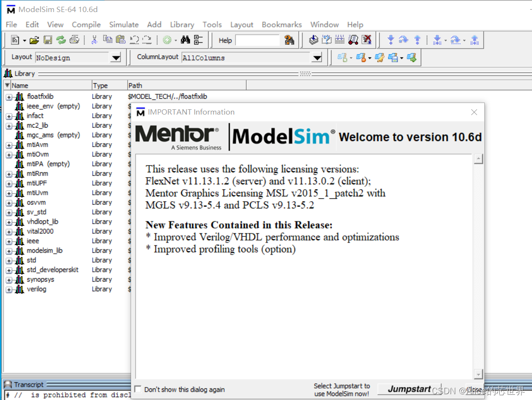Click the Step Over curved-arrow icon
This screenshot has height=400, width=532.
coord(403,40)
